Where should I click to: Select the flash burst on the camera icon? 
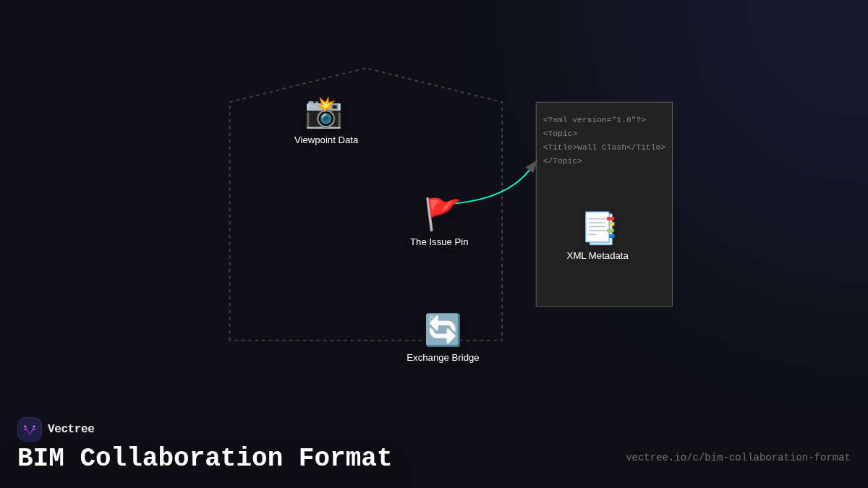(x=327, y=105)
